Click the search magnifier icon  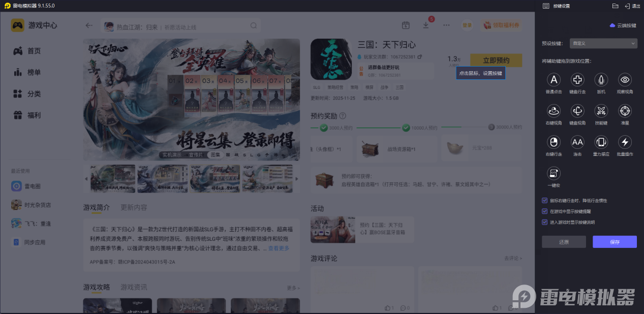[x=254, y=26]
